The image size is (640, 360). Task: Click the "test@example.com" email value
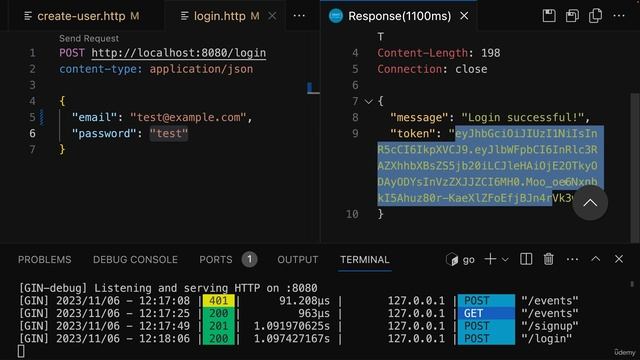[188, 118]
